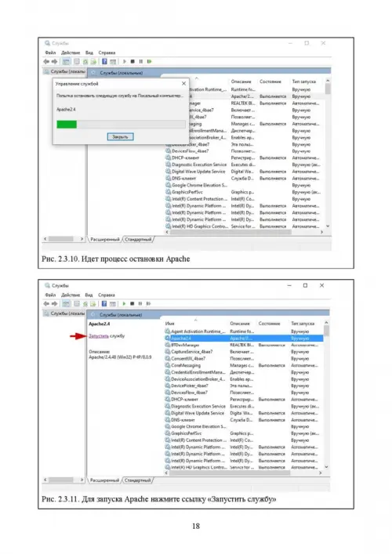Select the Intel(R) HD Graphics Contro... row in Fig. 2.3.10
Screen dimensions: 392x554
[x=245, y=226]
